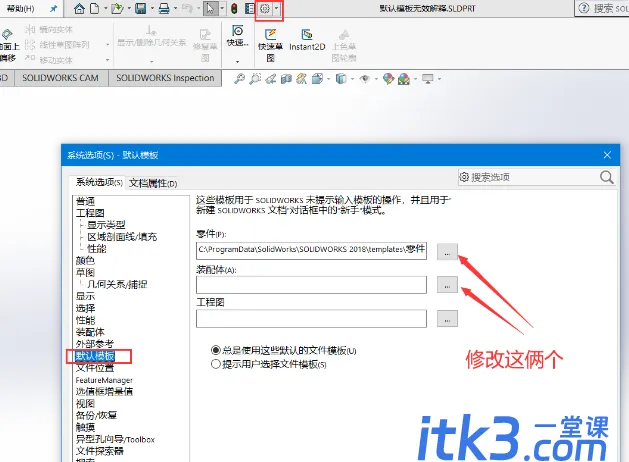The image size is (629, 462).
Task: Select 默认模板 in the options tree
Action: (x=95, y=356)
